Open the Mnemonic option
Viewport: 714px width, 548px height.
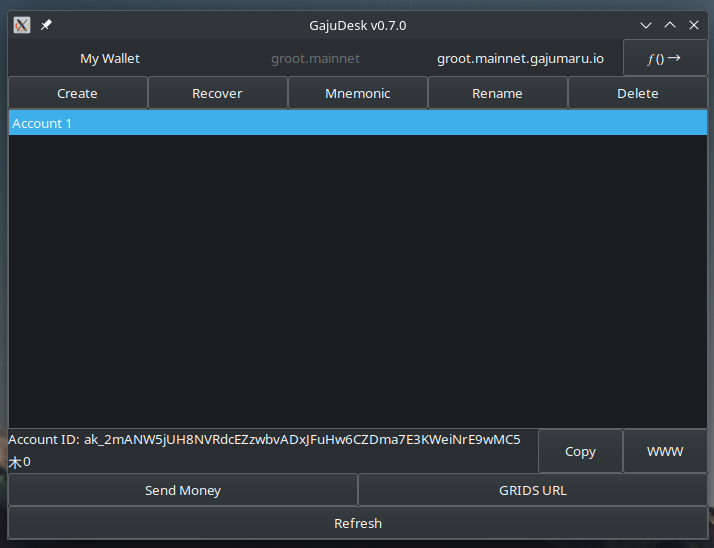tap(358, 93)
